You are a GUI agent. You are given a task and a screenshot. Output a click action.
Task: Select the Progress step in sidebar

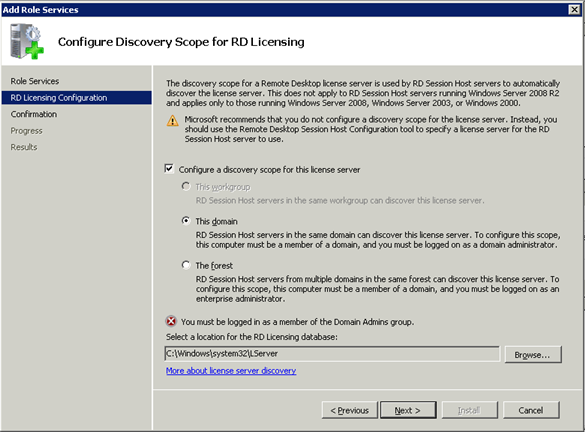click(x=26, y=131)
